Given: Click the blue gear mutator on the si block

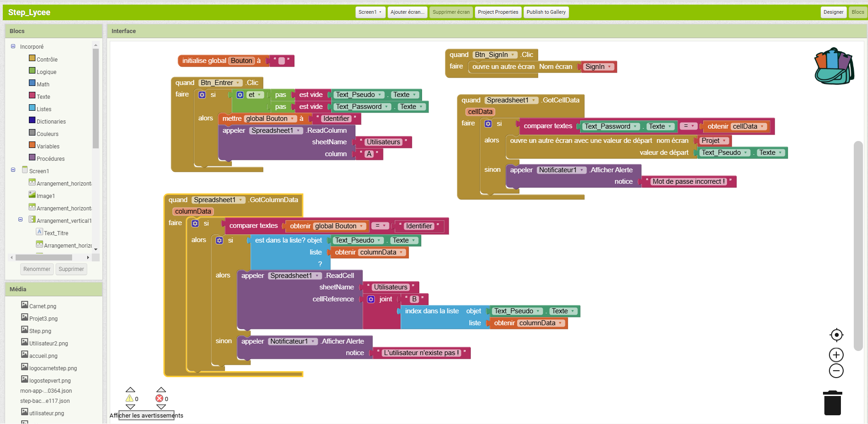Looking at the screenshot, I should 202,95.
